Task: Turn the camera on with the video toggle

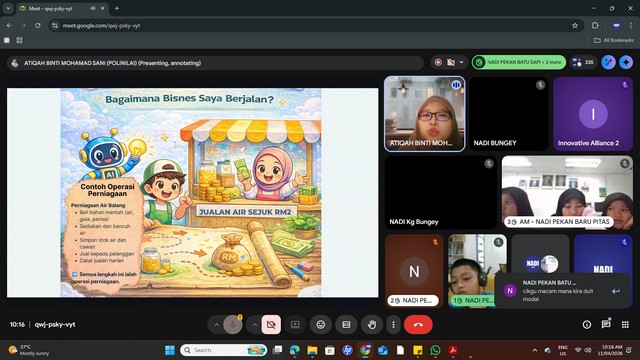Action: point(271,325)
